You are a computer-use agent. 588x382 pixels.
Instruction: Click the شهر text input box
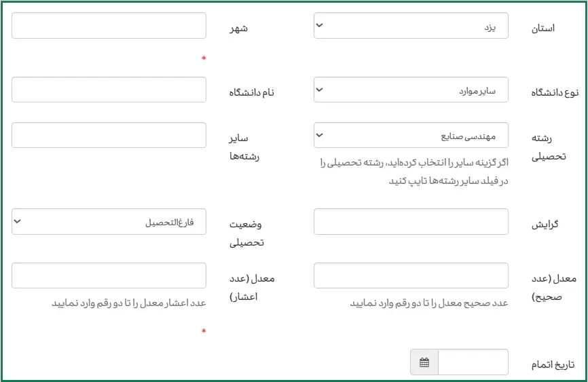click(109, 26)
